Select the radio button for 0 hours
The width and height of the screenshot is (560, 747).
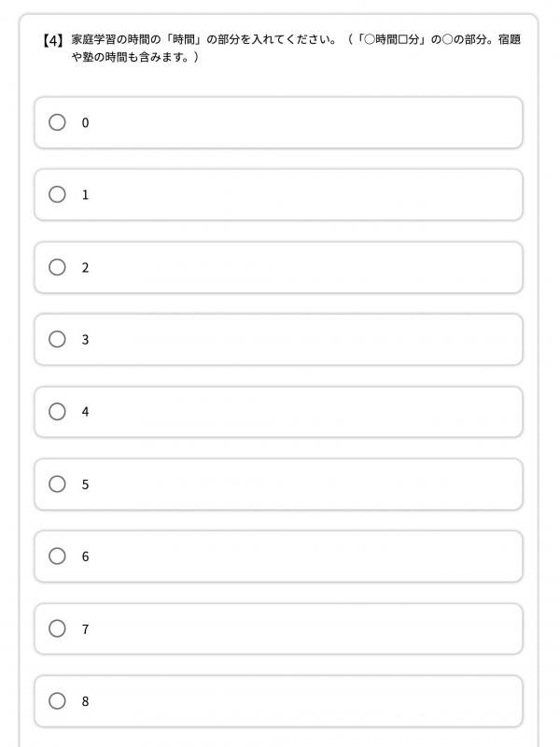(x=57, y=122)
